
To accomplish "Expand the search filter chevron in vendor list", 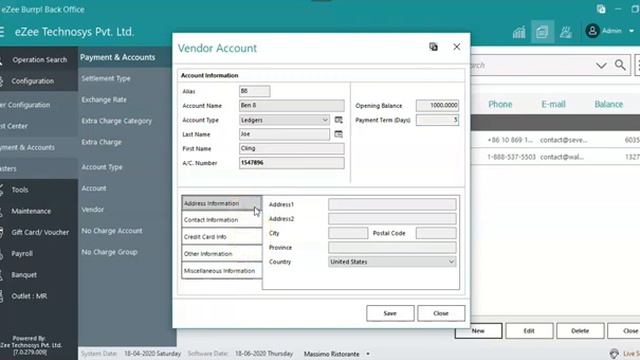I will click(601, 65).
